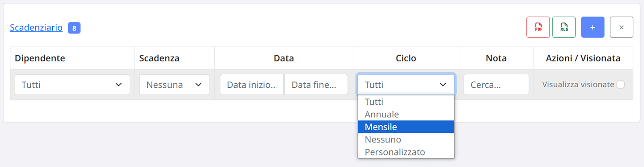Add a new deadline with plus button
This screenshot has width=644, height=167.
593,27
